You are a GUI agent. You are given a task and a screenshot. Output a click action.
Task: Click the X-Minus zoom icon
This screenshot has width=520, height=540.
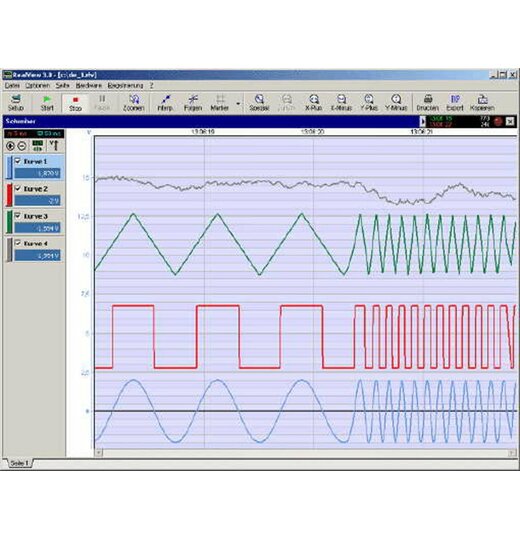341,103
